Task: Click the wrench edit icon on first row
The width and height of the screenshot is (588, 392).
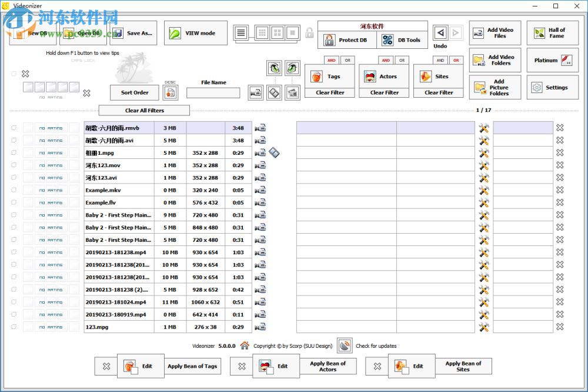Action: 483,128
